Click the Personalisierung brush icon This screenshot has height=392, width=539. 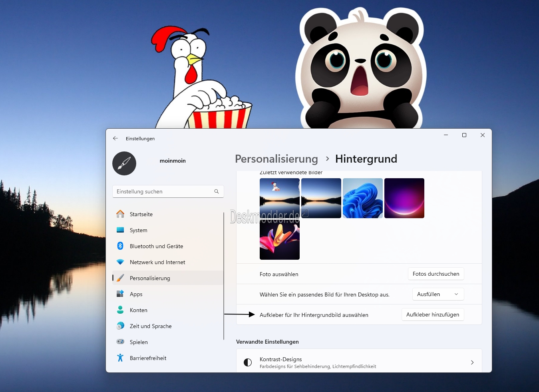pyautogui.click(x=120, y=278)
